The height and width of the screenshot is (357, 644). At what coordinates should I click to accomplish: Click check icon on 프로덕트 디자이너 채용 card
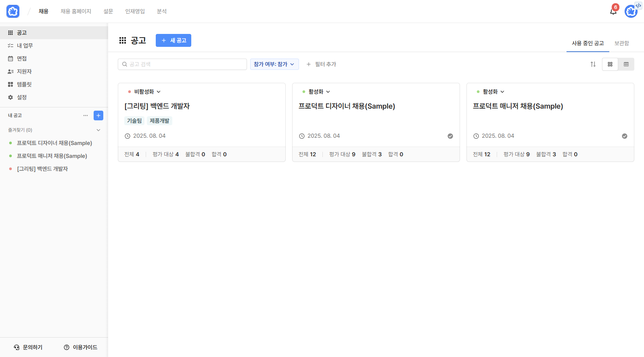pyautogui.click(x=450, y=136)
